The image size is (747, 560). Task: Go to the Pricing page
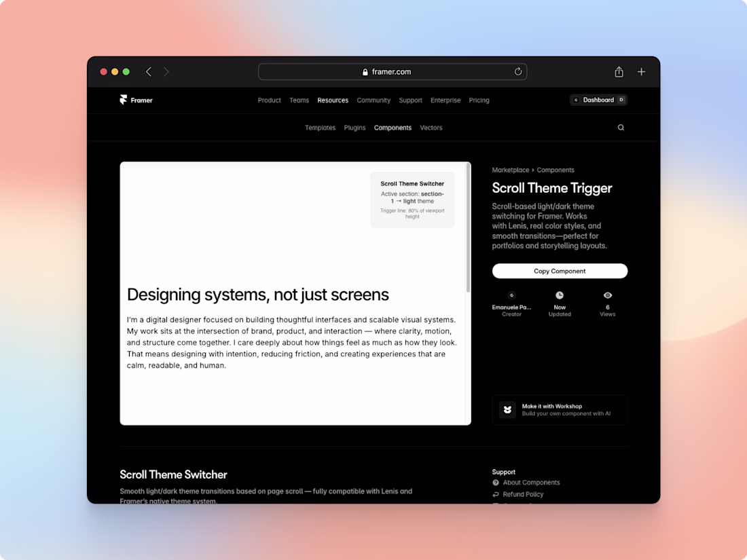tap(479, 100)
